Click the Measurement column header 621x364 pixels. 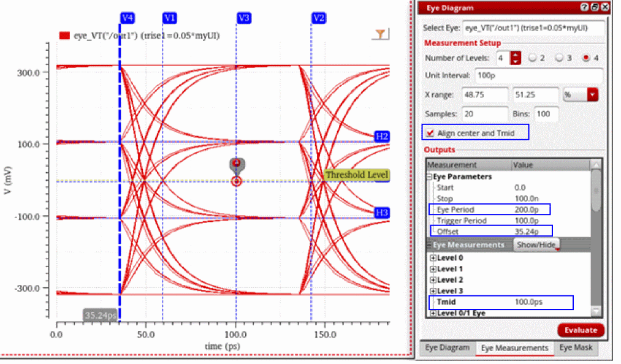(x=469, y=165)
